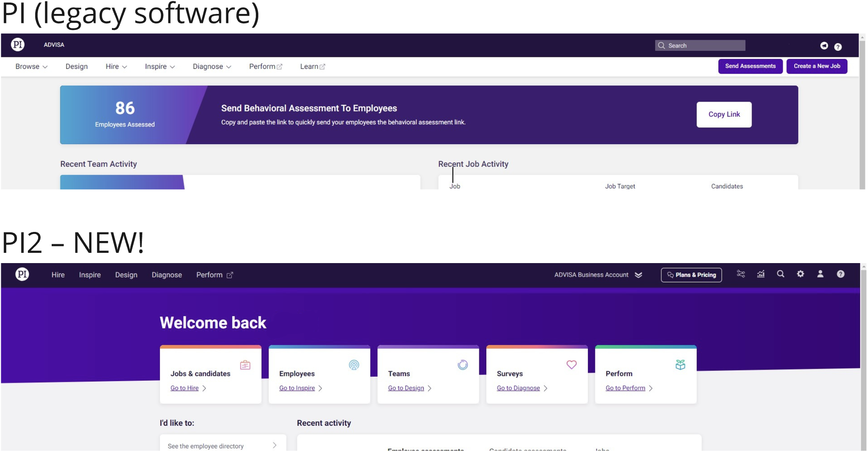Select Hire in the PI2 navbar
The image size is (868, 452).
point(58,275)
